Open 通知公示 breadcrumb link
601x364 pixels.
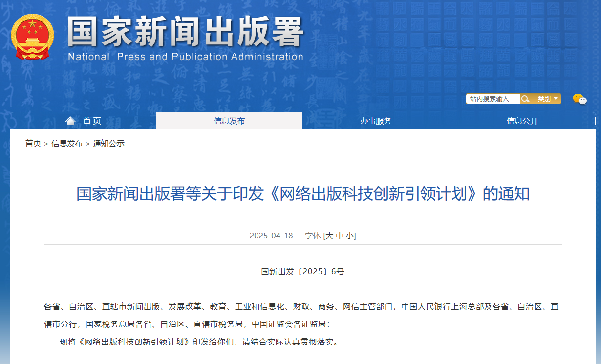pyautogui.click(x=108, y=143)
